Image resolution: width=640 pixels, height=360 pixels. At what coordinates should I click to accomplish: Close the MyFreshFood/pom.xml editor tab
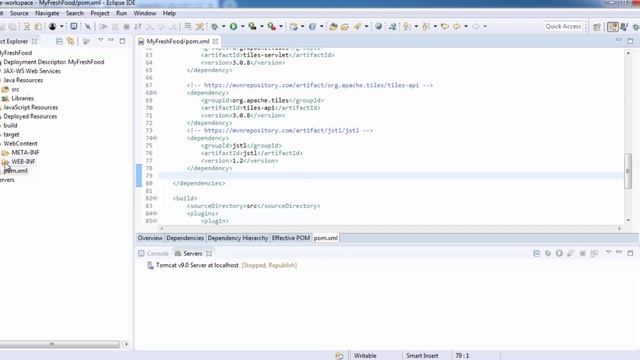click(x=215, y=41)
